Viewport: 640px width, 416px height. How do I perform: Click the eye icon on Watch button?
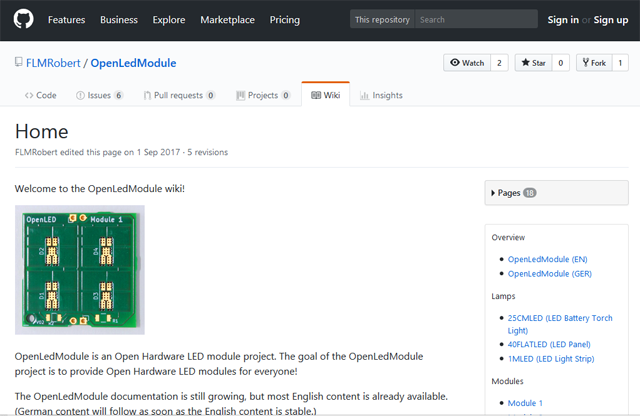pyautogui.click(x=455, y=63)
